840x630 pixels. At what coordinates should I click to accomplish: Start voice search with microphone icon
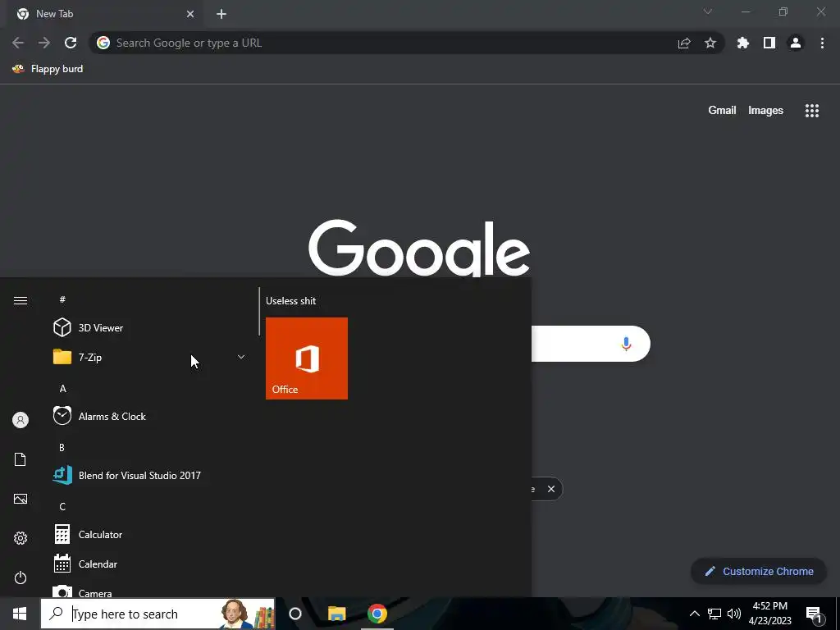(x=626, y=344)
